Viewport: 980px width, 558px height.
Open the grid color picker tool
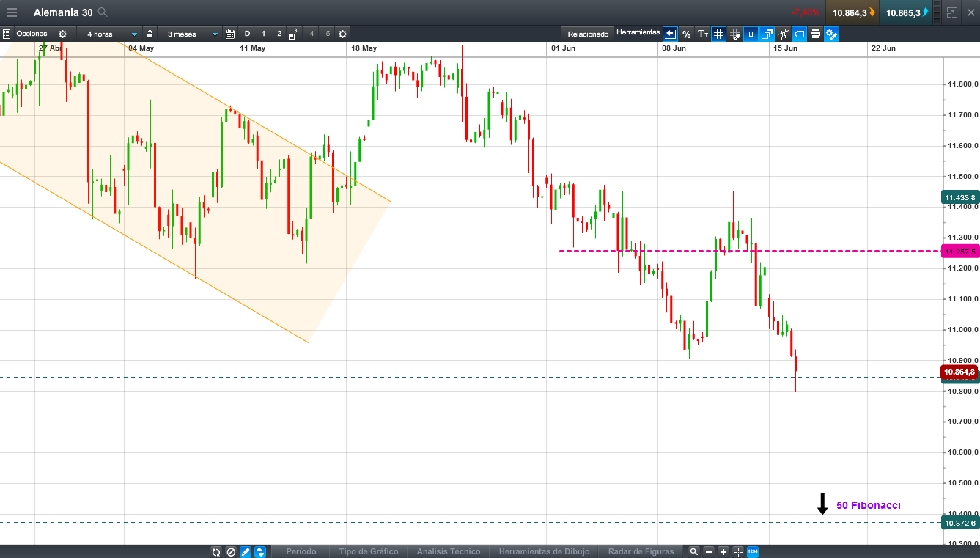point(734,34)
